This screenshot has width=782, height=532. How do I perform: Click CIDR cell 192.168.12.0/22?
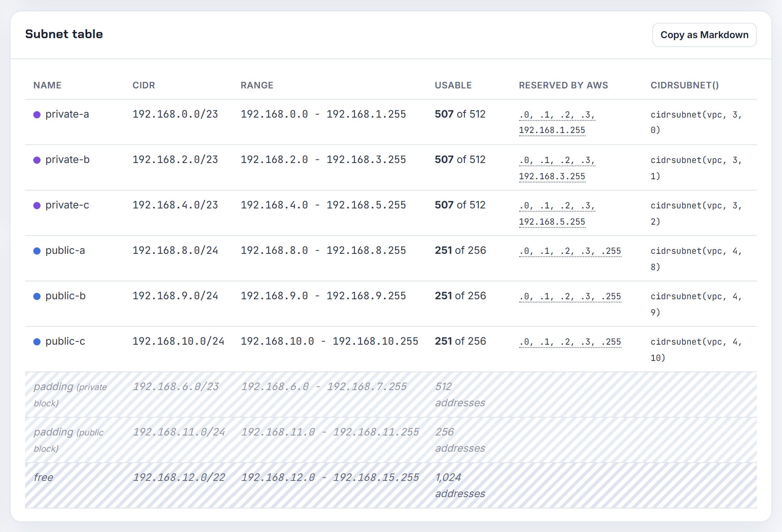pos(179,478)
